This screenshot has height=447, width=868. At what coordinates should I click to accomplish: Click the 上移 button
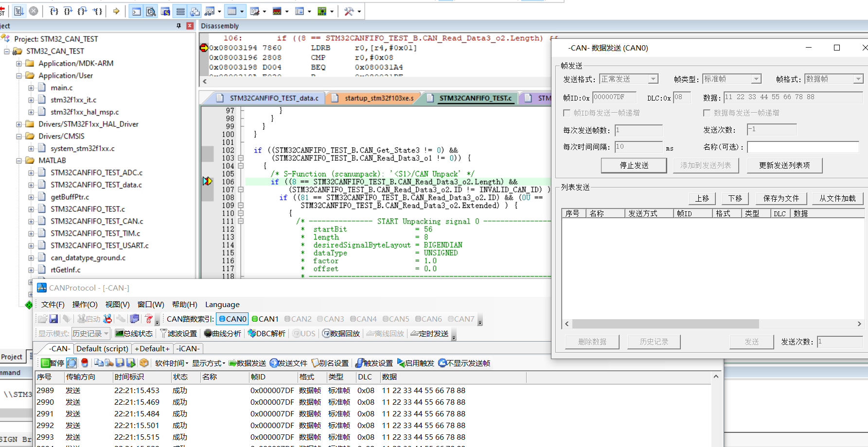pos(702,198)
